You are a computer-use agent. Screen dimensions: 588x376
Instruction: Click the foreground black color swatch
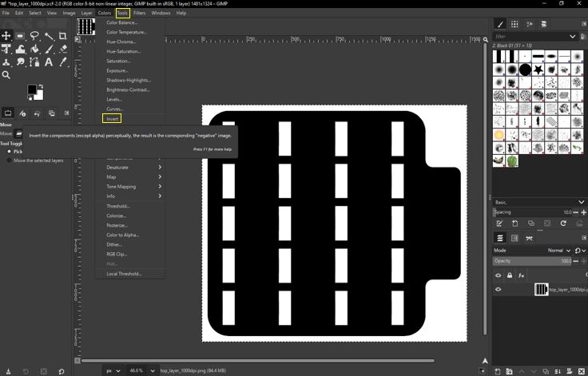[x=31, y=90]
